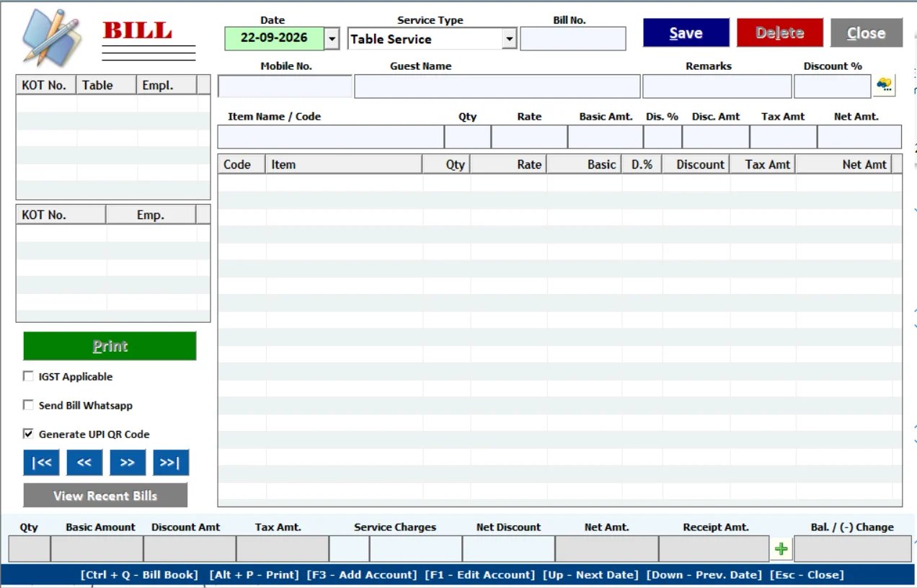This screenshot has height=588, width=917.
Task: Open the discount lookup icon beside Discount %
Action: (x=885, y=85)
